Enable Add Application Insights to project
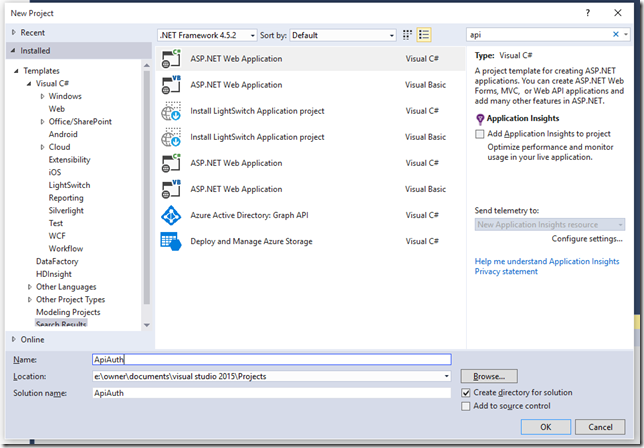The height and width of the screenshot is (448, 644). [x=479, y=134]
